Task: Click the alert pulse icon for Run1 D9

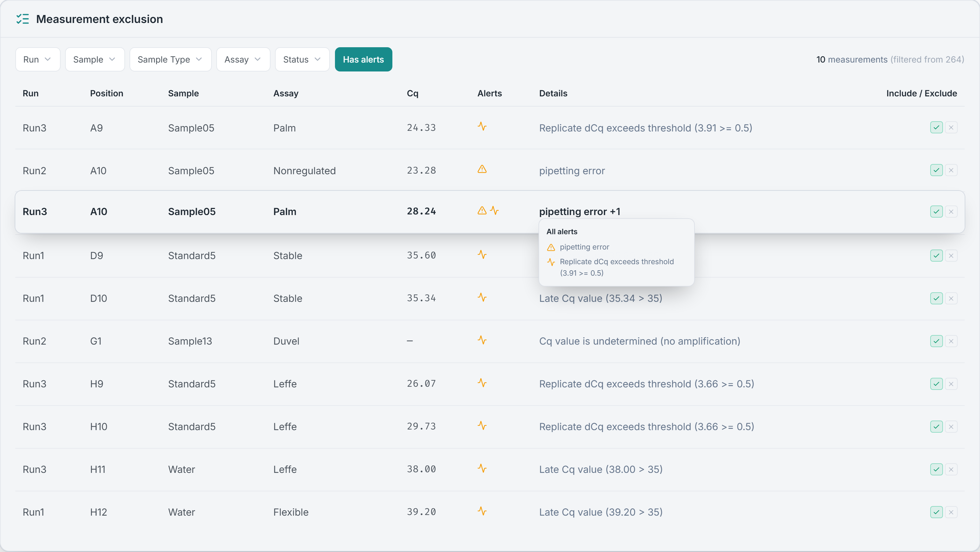Action: 482,255
